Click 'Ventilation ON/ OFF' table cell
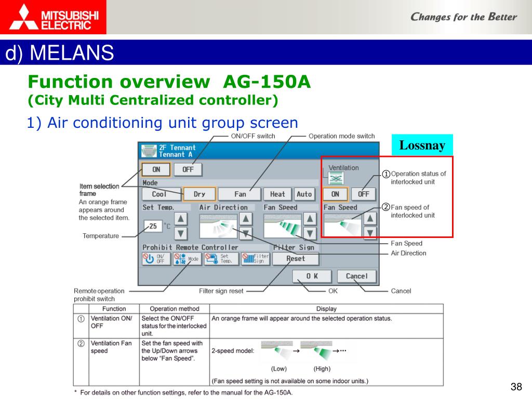The height and width of the screenshot is (399, 532). click(114, 326)
